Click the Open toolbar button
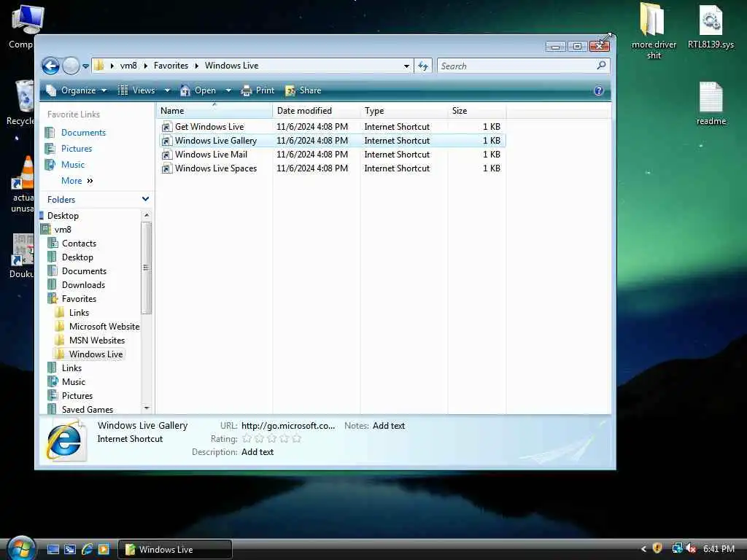This screenshot has height=560, width=747. click(x=198, y=90)
